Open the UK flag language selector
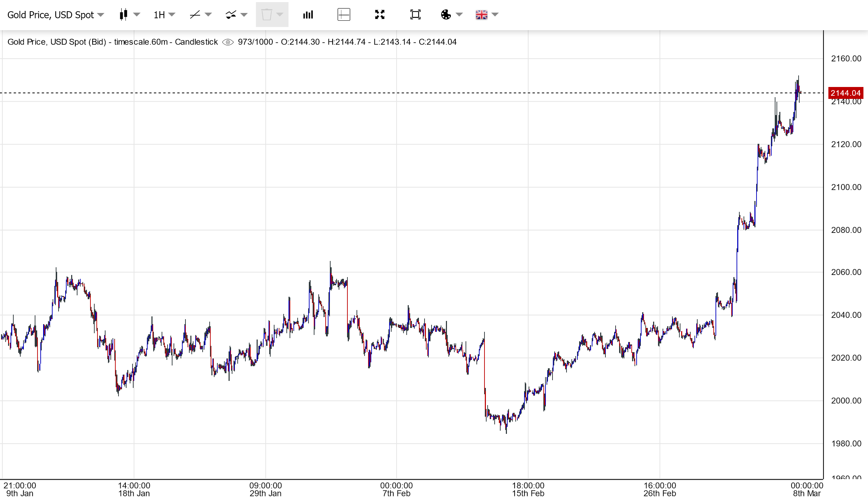Image resolution: width=868 pixels, height=497 pixels. (x=482, y=15)
